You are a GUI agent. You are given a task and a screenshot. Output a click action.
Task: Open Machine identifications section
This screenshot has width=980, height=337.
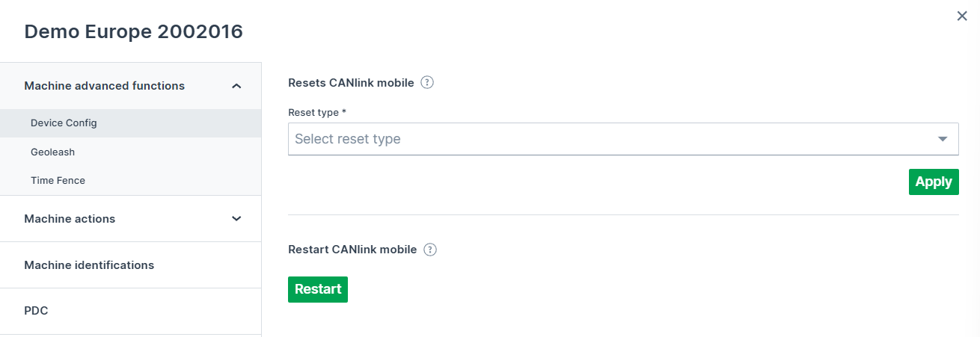coord(89,265)
